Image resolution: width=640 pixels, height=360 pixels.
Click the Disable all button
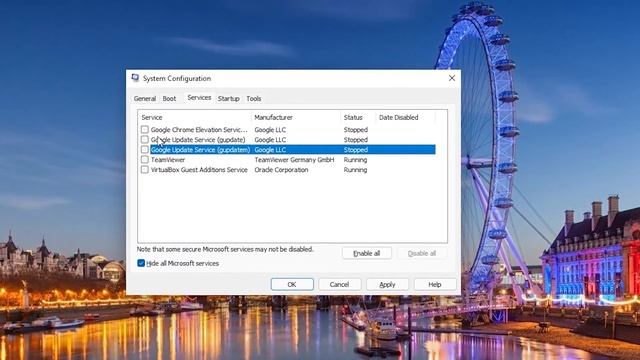(422, 253)
